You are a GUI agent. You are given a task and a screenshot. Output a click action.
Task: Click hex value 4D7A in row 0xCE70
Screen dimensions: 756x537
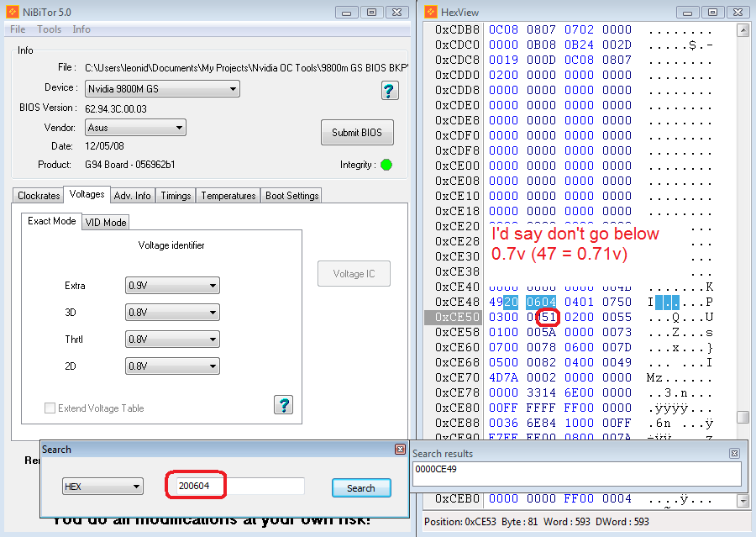503,378
